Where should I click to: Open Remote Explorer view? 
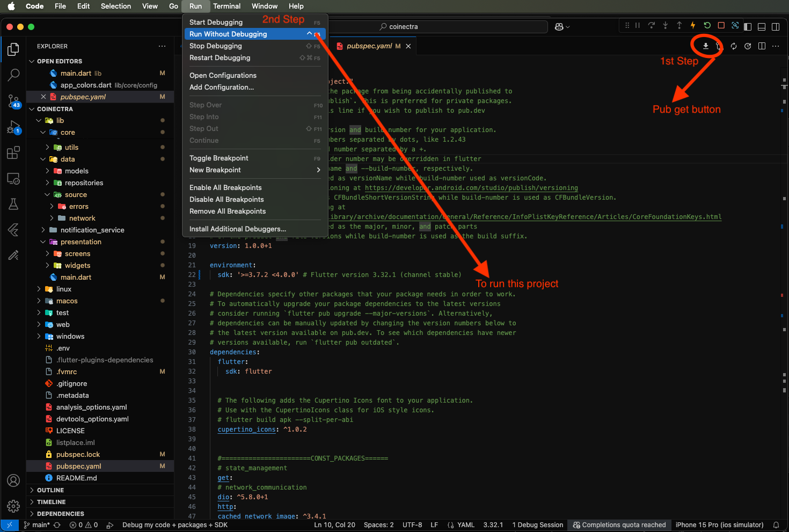pyautogui.click(x=13, y=179)
